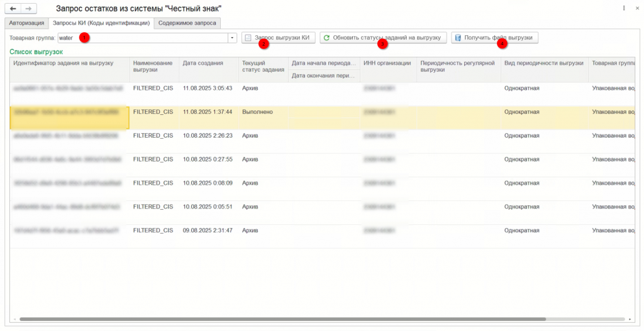The image size is (644, 331).
Task: Click Обновить статусы заданий на выгрузку
Action: point(383,38)
